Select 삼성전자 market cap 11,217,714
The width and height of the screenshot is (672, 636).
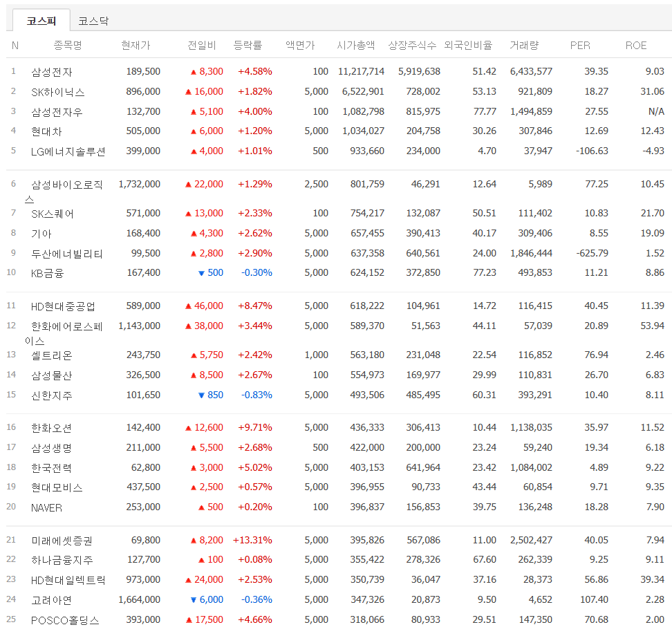pyautogui.click(x=362, y=72)
